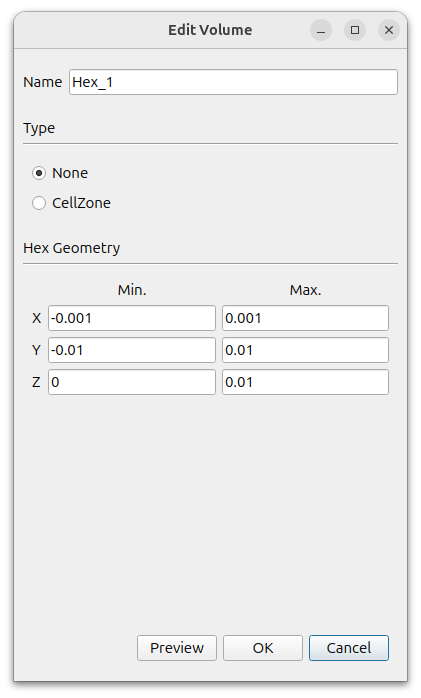Click the Hex Geometry section heading
Image resolution: width=421 pixels, height=698 pixels.
point(72,248)
